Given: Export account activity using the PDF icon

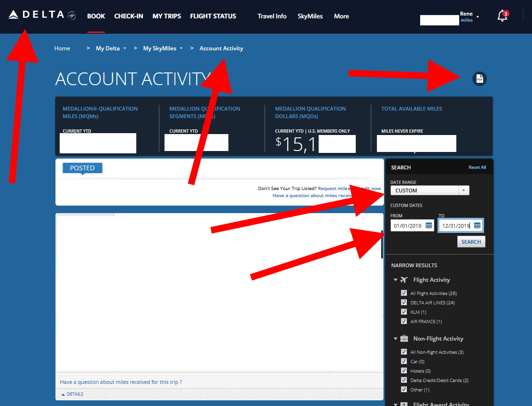Looking at the screenshot, I should pyautogui.click(x=479, y=79).
